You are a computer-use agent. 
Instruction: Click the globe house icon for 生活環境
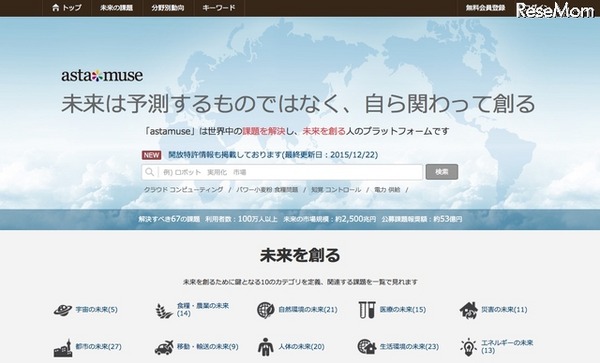coord(367,347)
